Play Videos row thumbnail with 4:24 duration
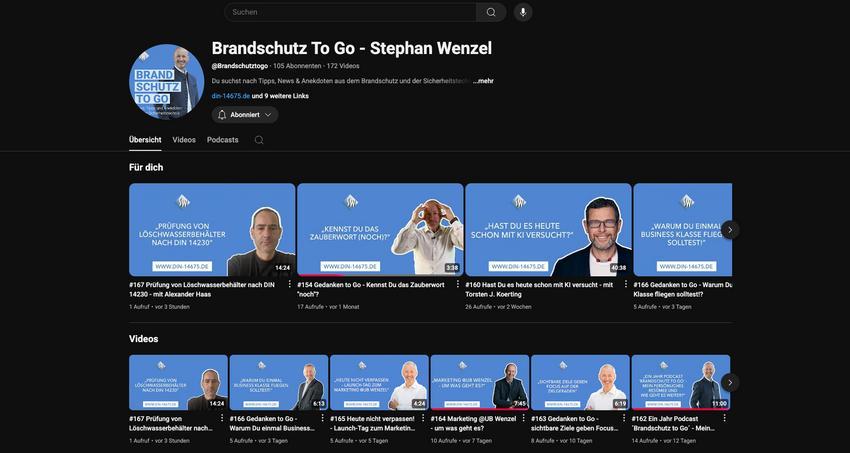The image size is (850, 453). [x=379, y=383]
